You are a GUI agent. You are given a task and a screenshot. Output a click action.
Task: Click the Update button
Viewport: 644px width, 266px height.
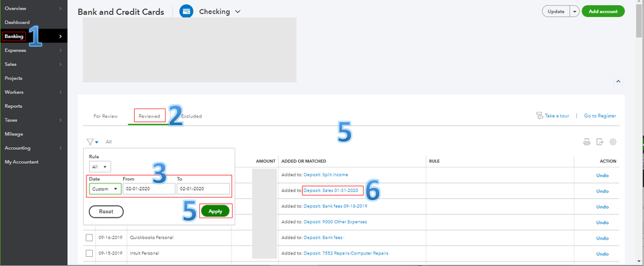pyautogui.click(x=556, y=12)
